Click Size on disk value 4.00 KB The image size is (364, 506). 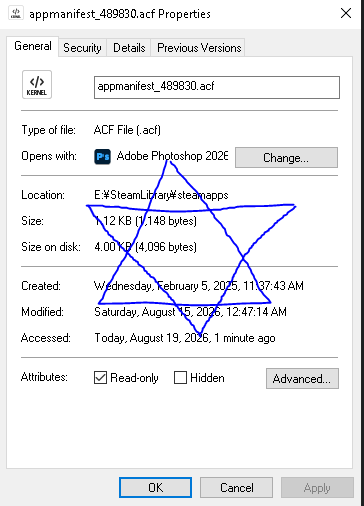(146, 247)
